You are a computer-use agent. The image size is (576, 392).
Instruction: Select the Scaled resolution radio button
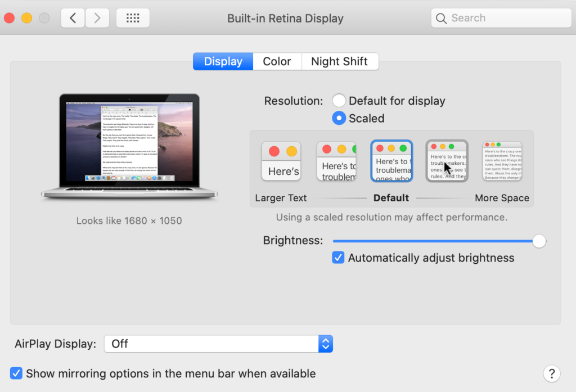pos(339,118)
